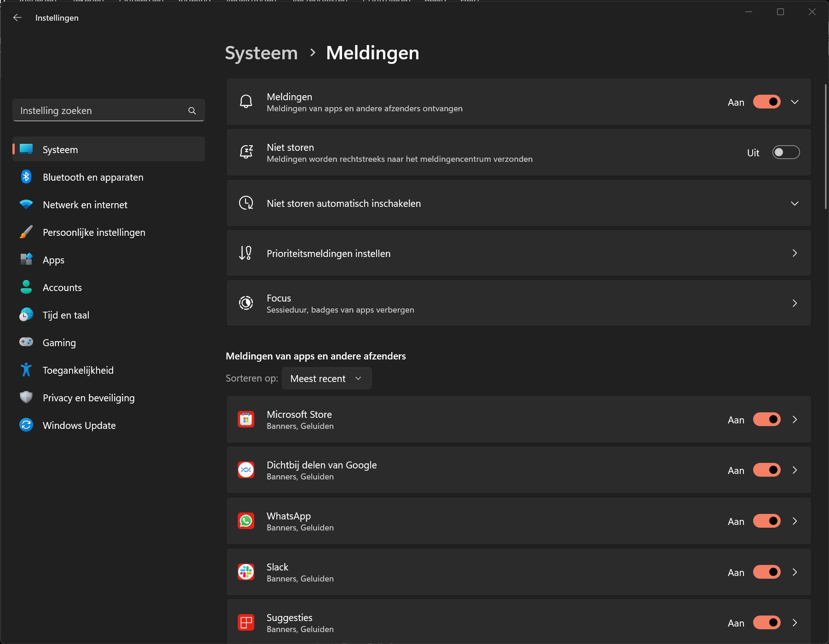This screenshot has width=829, height=644.
Task: Select Systeem in the sidebar
Action: click(109, 149)
